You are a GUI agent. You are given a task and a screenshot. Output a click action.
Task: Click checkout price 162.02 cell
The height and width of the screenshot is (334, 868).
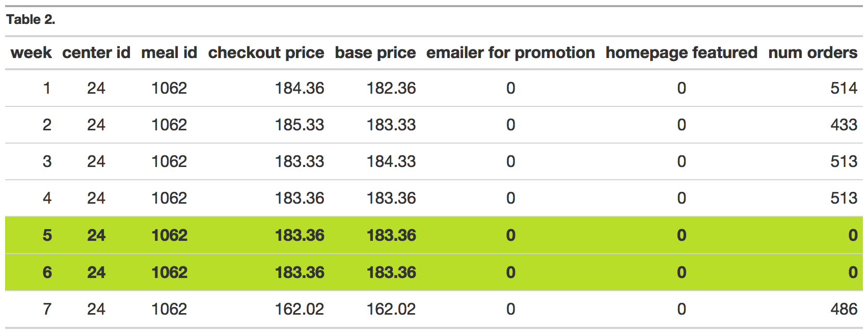[299, 309]
